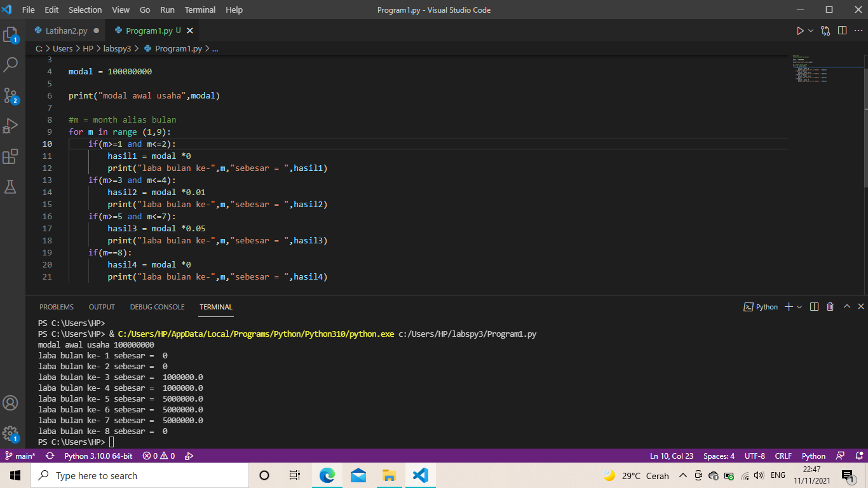Click the debug launch icon in status bar
Screen dimensions: 868x488
point(189,456)
